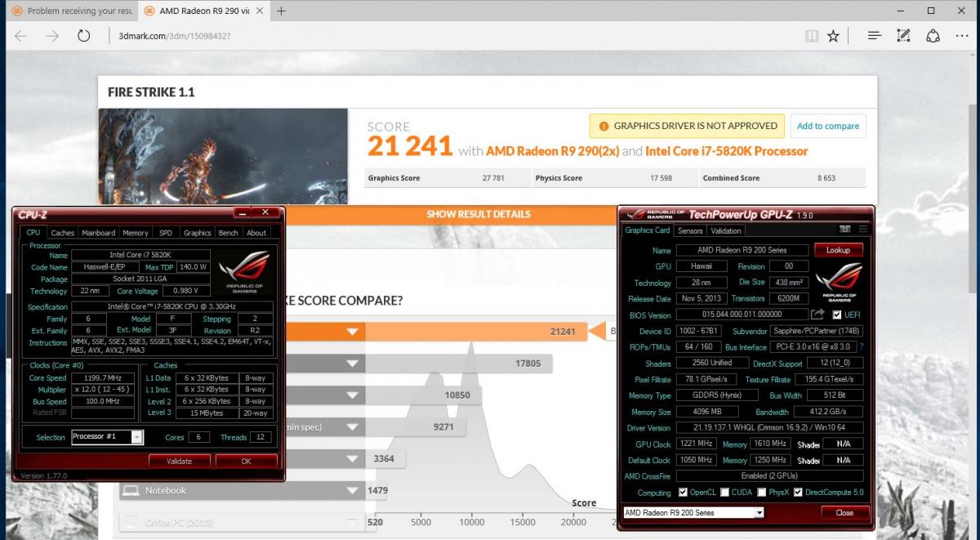Viewport: 980px width, 540px height.
Task: Click the Validate button in CPU-Z
Action: click(x=179, y=461)
